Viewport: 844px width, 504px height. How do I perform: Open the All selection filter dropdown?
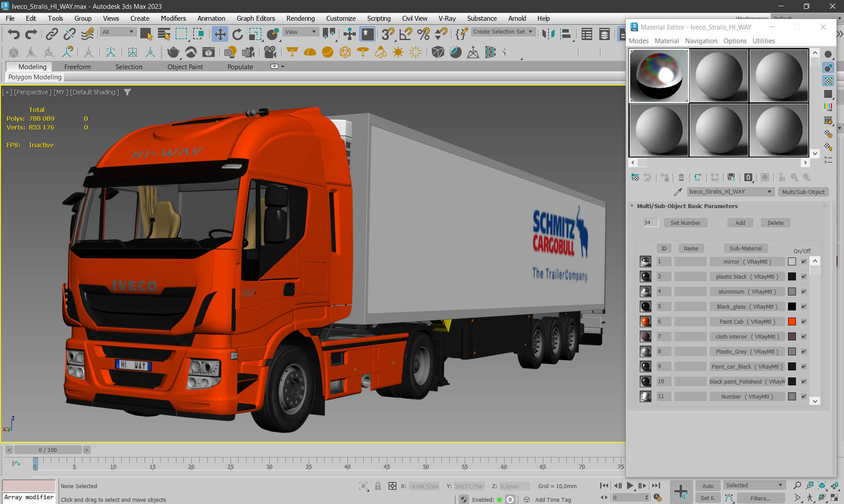pos(118,32)
